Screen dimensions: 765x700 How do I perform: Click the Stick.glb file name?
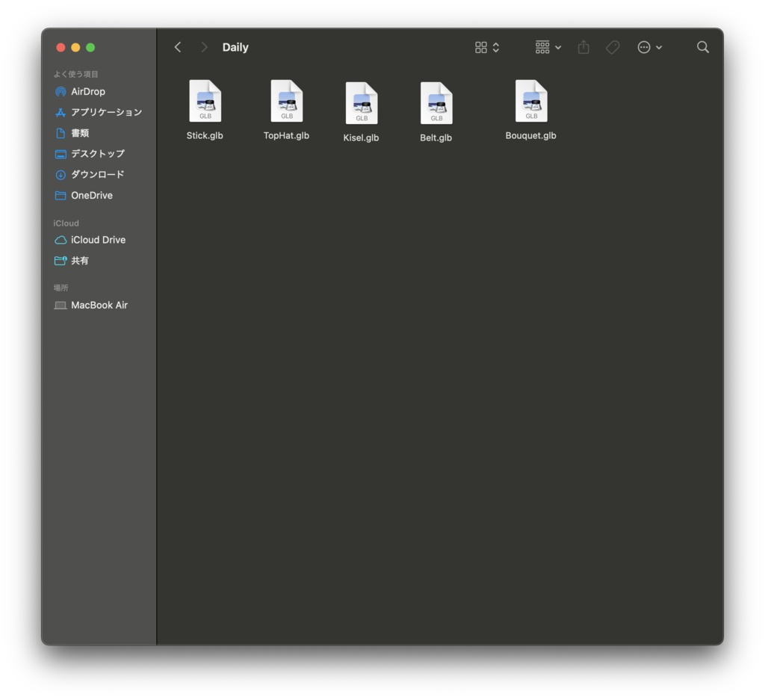pyautogui.click(x=205, y=136)
